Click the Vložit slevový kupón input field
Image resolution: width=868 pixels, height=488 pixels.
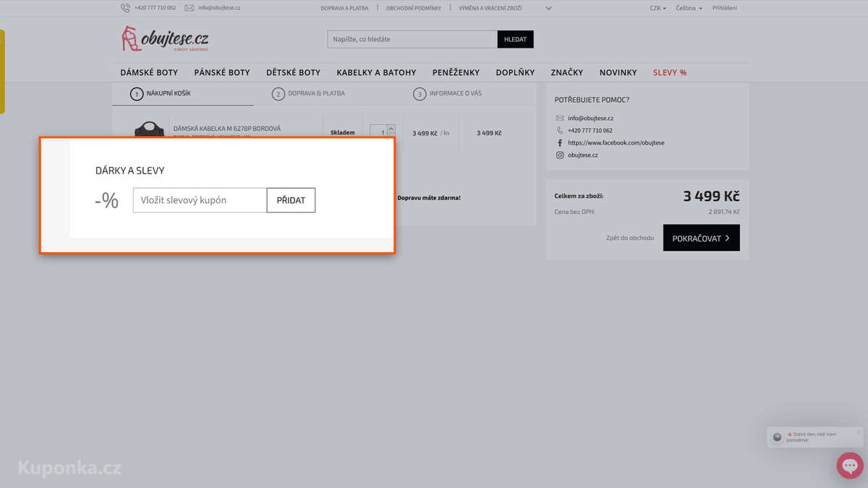(x=200, y=200)
